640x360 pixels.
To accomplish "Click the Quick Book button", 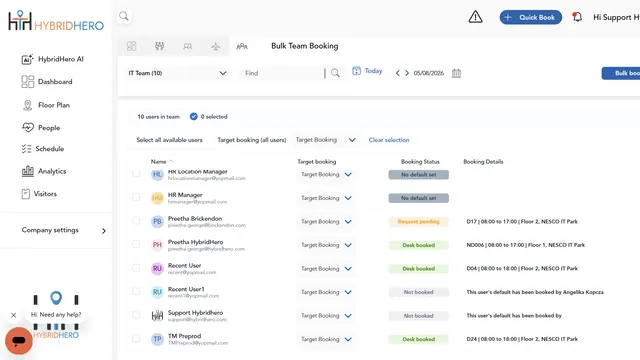I will (531, 18).
